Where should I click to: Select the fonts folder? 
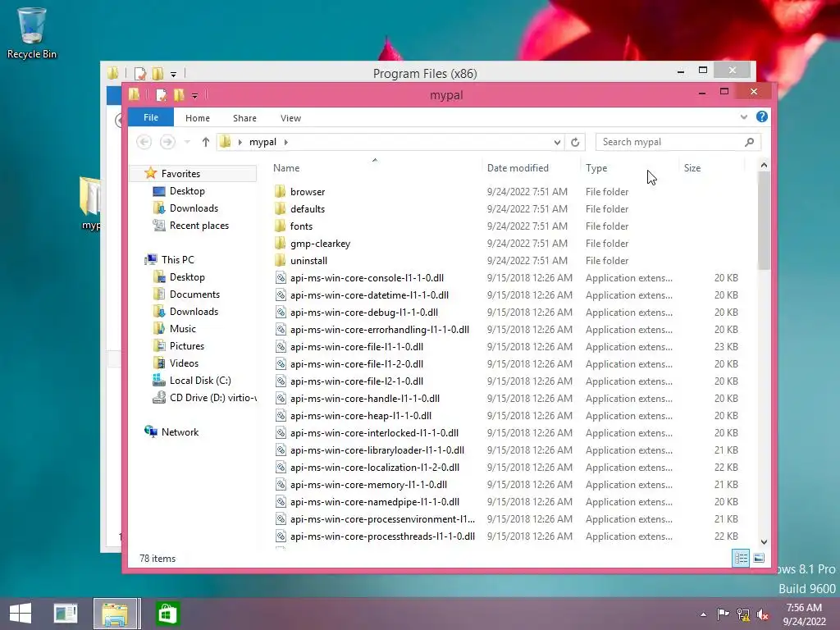pyautogui.click(x=301, y=226)
